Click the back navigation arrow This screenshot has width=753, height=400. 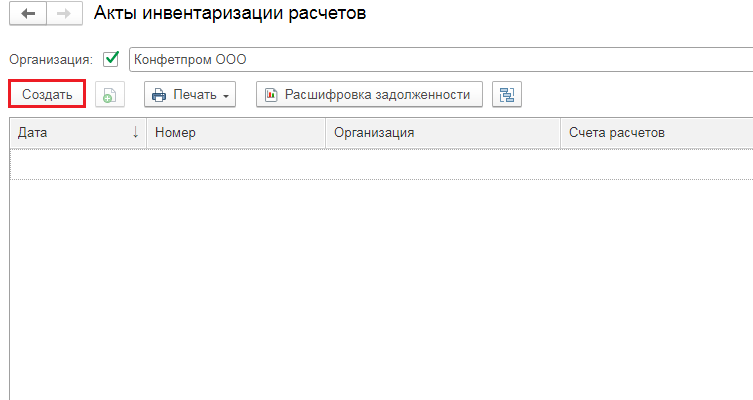[x=27, y=14]
